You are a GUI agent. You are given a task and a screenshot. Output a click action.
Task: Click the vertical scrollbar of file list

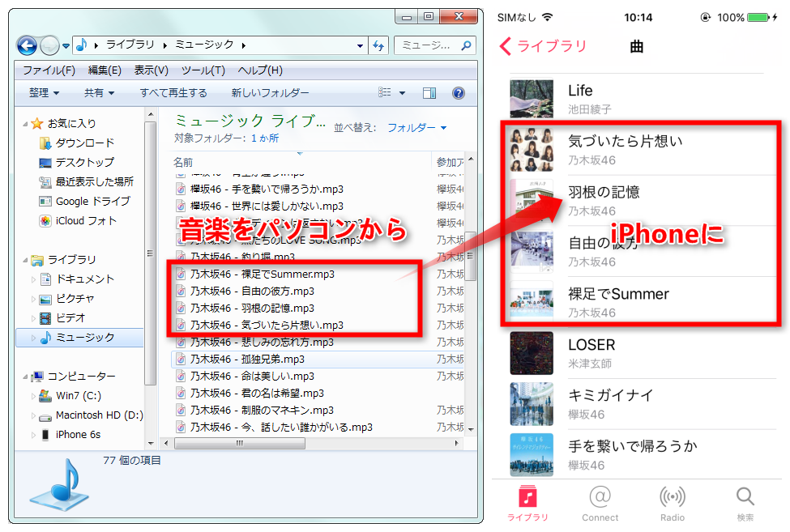pos(471,256)
